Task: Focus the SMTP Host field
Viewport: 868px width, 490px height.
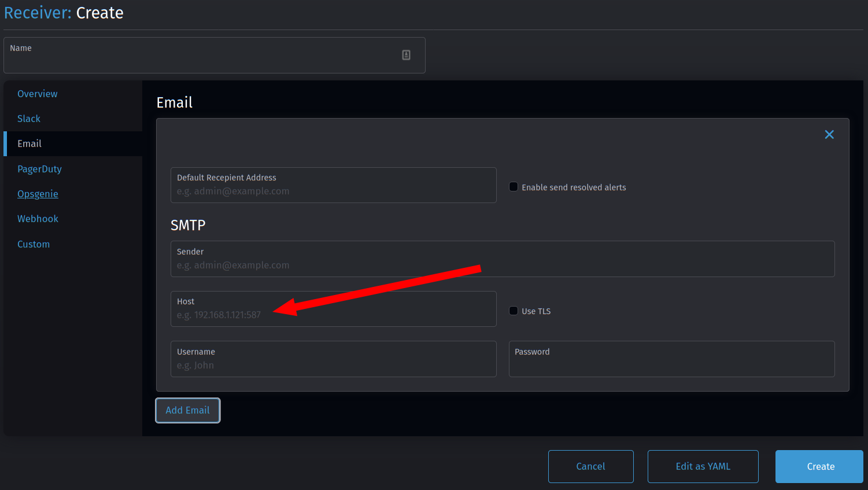Action: [333, 309]
